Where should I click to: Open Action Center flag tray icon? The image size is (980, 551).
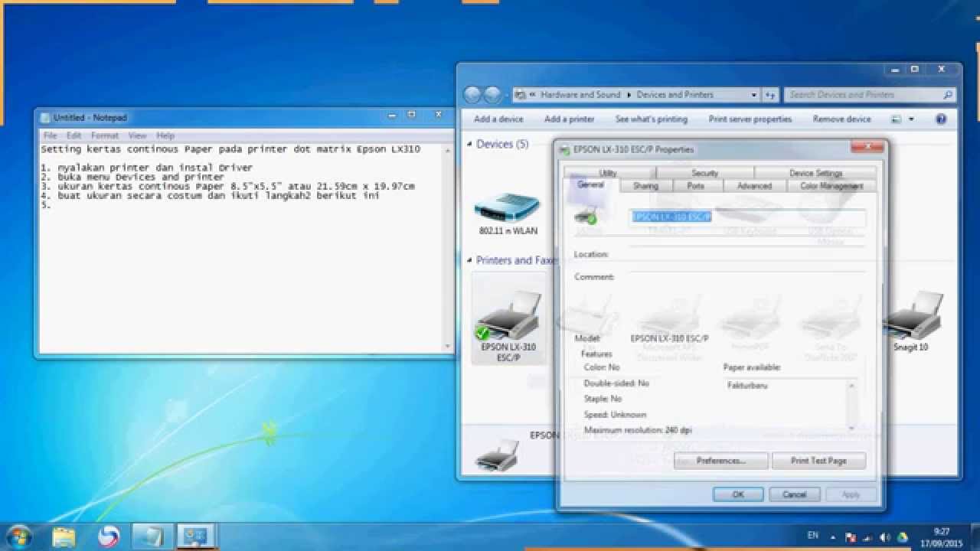[x=851, y=537]
